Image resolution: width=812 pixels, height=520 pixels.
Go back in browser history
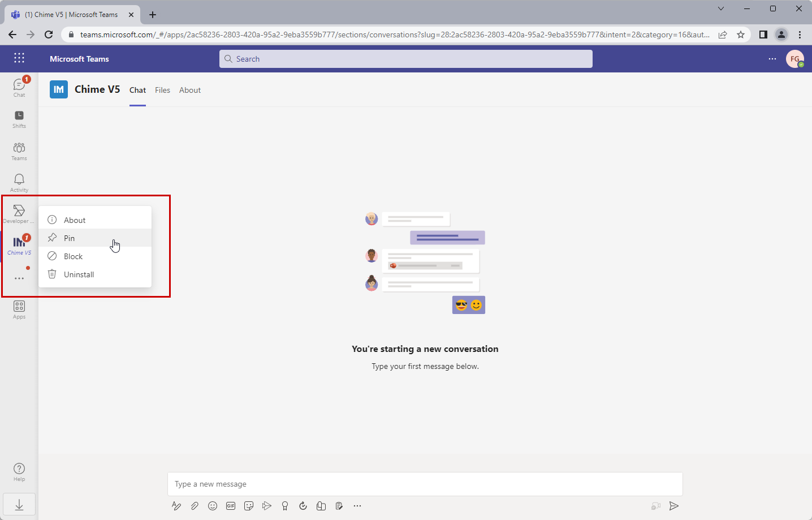pos(12,35)
